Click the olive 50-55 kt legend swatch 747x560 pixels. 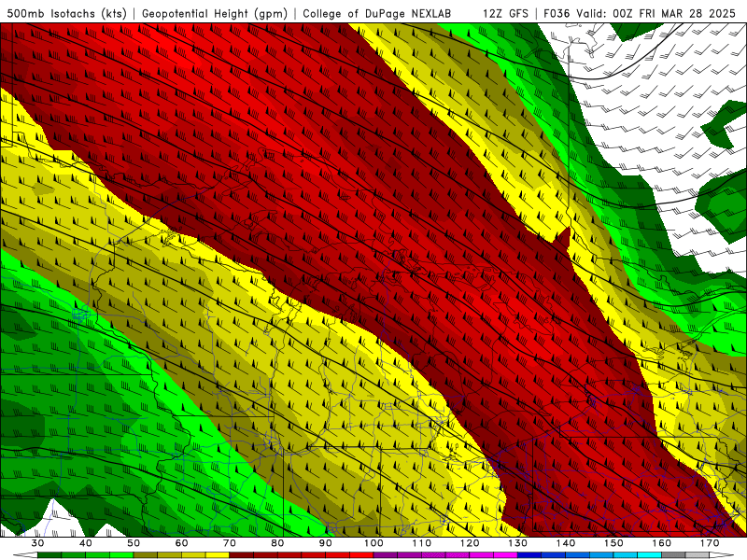tap(146, 555)
